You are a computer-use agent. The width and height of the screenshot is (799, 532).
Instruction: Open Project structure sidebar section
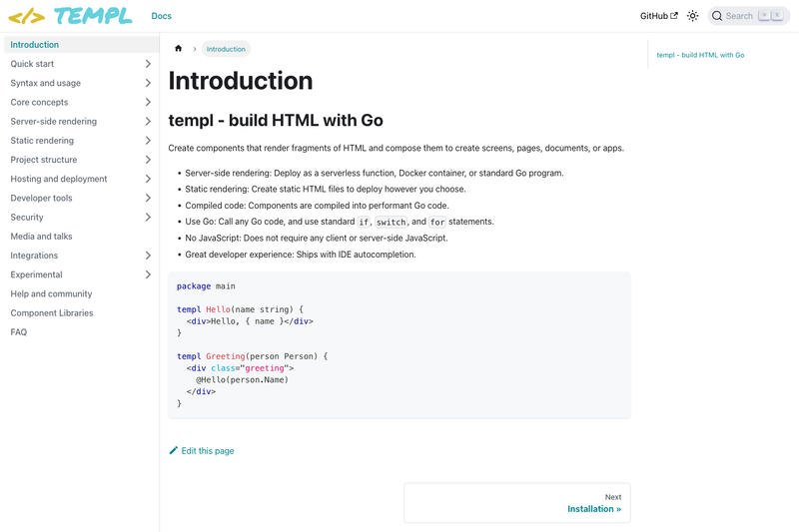(44, 160)
